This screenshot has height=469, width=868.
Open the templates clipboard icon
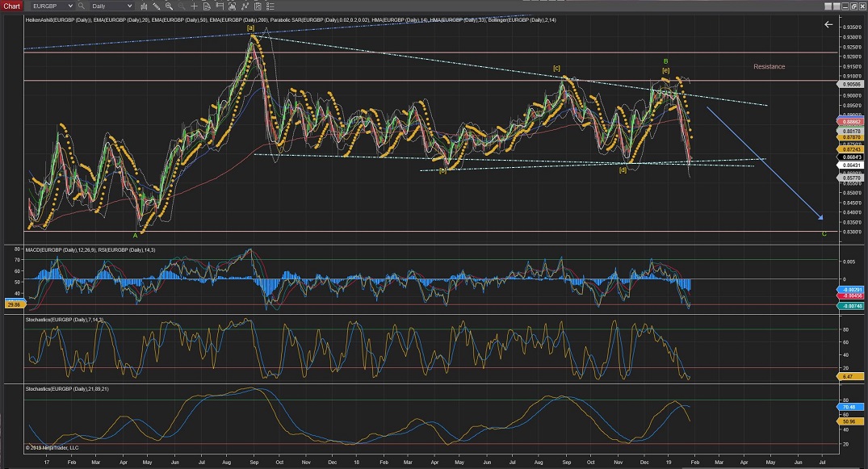click(258, 6)
